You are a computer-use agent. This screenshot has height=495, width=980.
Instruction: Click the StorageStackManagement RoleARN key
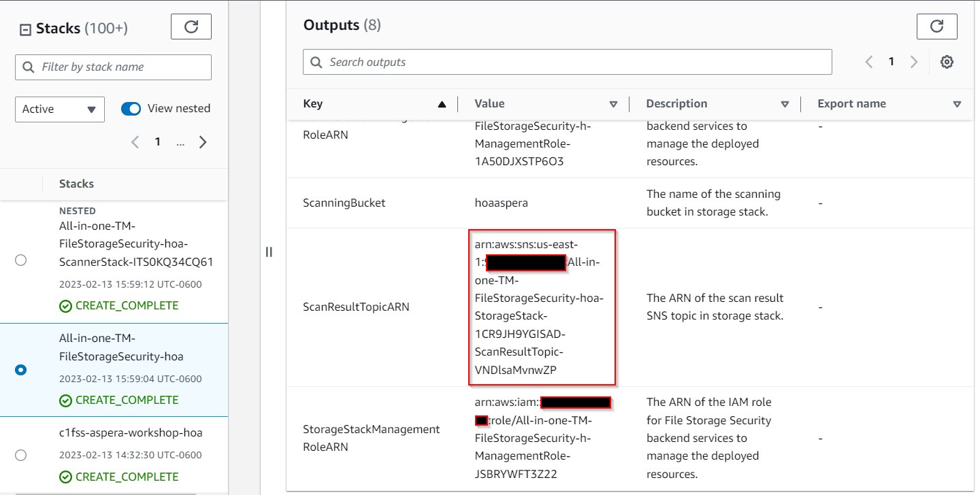[372, 438]
